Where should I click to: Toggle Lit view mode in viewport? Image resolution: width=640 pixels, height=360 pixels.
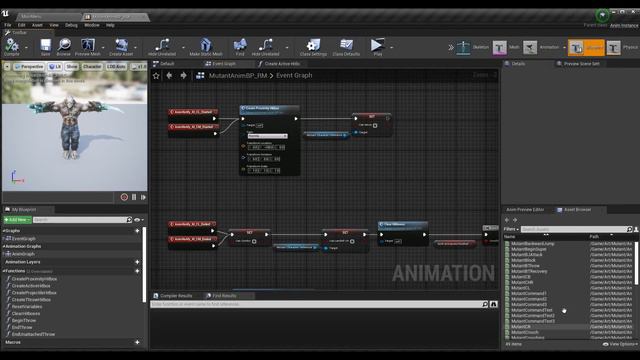pos(55,67)
